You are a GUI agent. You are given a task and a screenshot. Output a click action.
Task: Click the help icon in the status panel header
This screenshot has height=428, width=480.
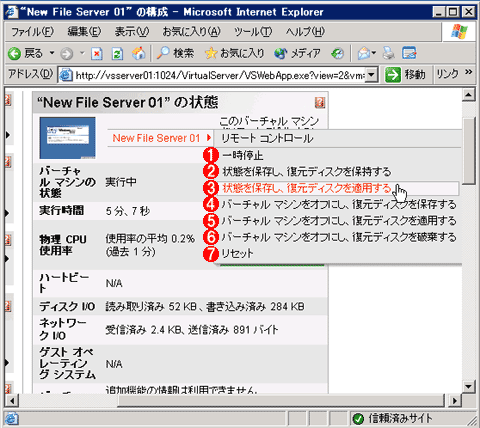tap(320, 102)
